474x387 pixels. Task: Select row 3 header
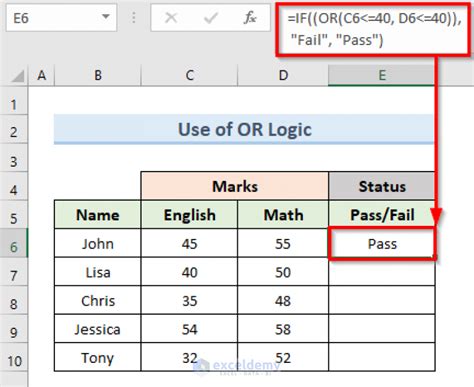(14, 158)
